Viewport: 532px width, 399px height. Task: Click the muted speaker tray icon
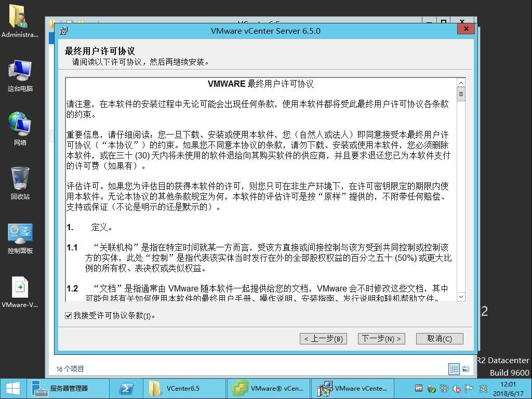coord(456,388)
